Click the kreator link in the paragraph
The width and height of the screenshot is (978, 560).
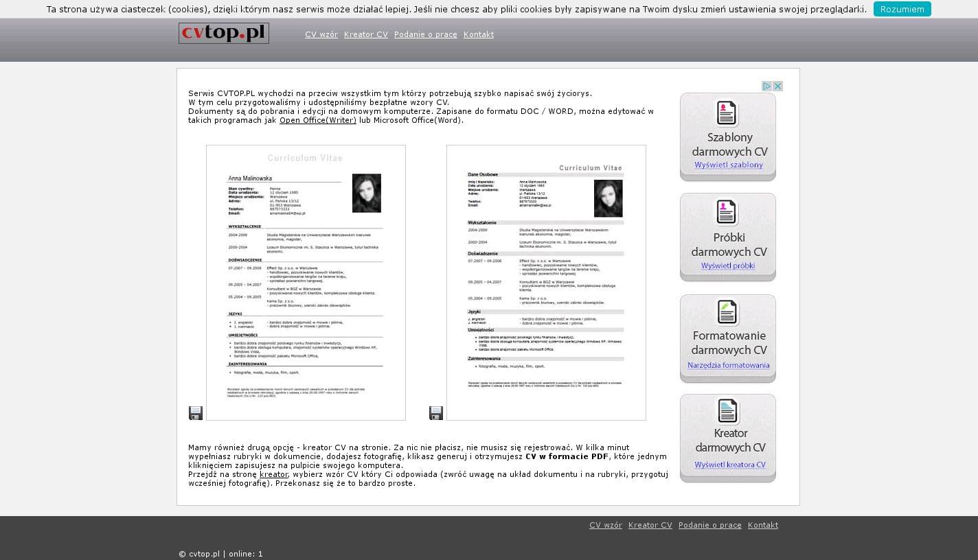[274, 474]
